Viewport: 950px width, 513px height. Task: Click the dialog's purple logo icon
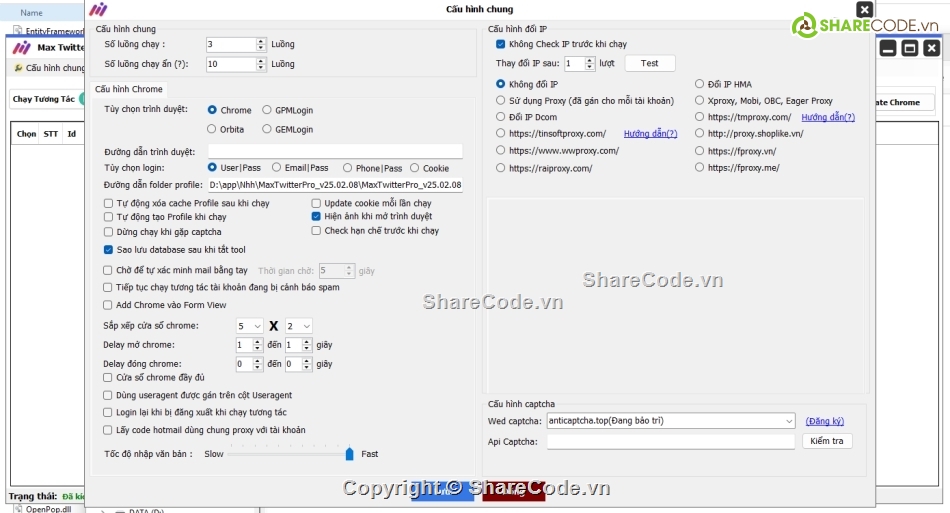point(98,9)
